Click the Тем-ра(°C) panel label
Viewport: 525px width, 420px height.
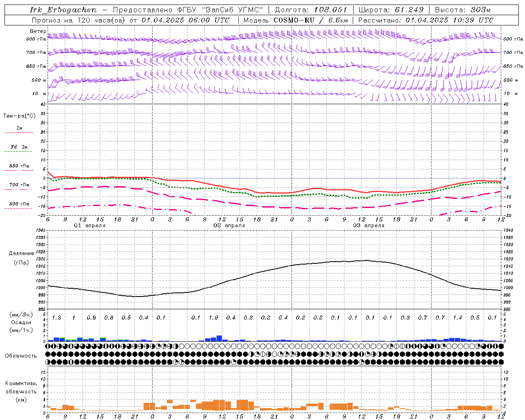point(19,116)
